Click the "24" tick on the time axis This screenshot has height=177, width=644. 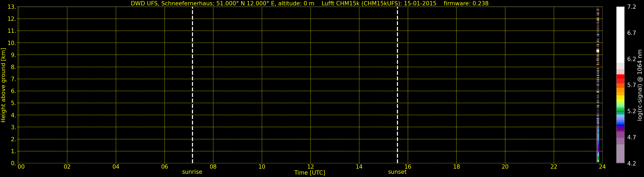click(x=602, y=167)
